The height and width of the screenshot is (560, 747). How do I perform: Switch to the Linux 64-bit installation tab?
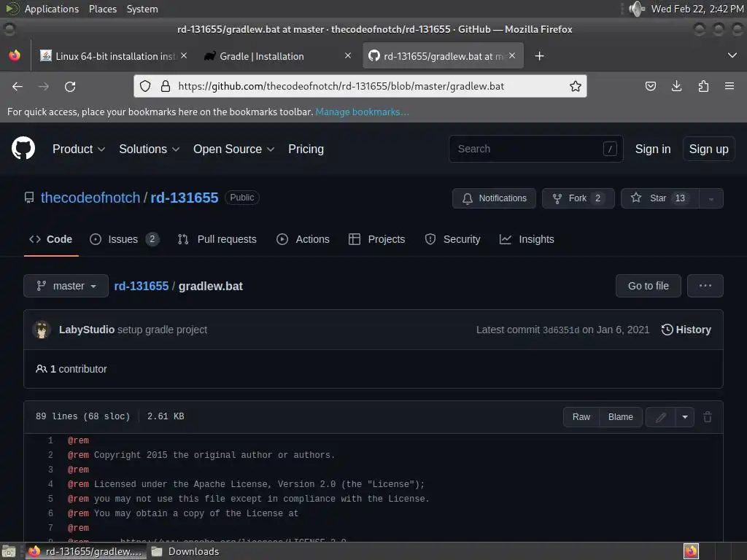click(x=113, y=55)
